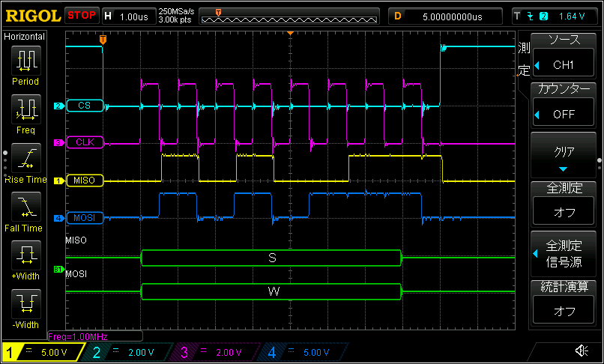The height and width of the screenshot is (364, 604).
Task: Click the delay 5.00000000us field
Action: 446,16
